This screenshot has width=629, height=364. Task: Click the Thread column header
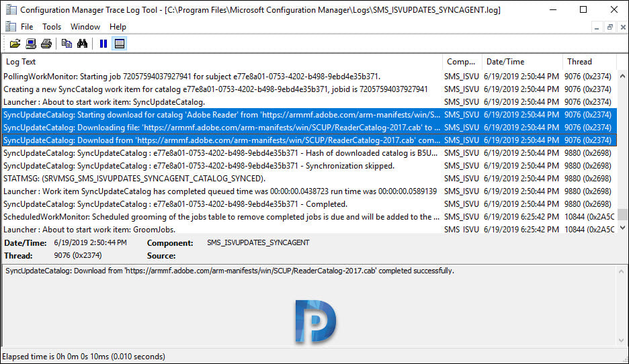point(589,62)
